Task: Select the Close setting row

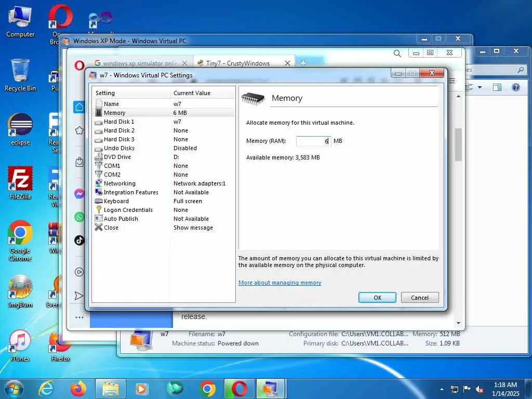Action: 164,228
